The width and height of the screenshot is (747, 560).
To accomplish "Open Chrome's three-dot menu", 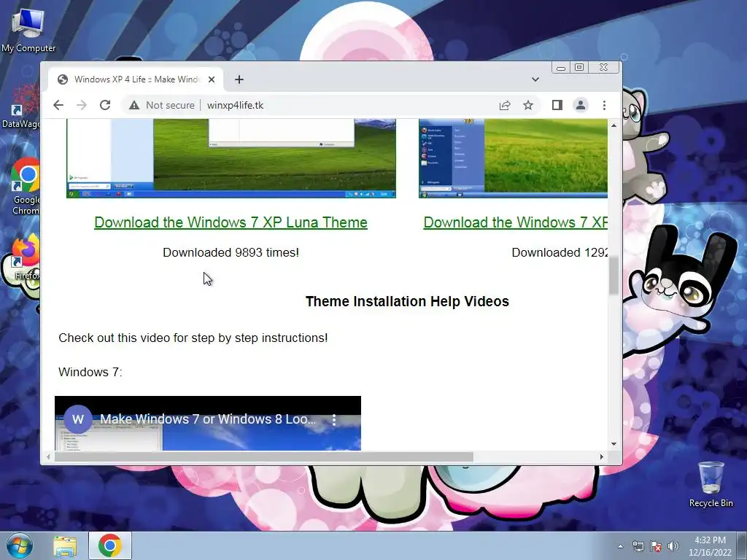I will [x=604, y=105].
